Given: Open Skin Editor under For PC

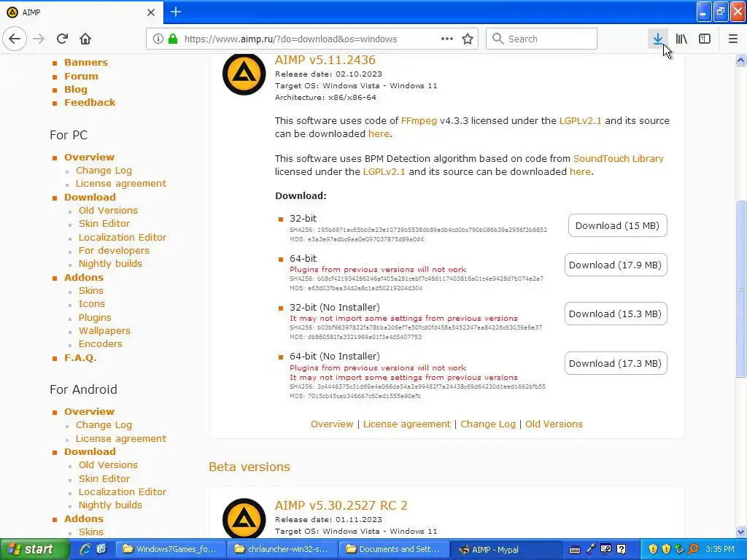Looking at the screenshot, I should click(x=104, y=223).
